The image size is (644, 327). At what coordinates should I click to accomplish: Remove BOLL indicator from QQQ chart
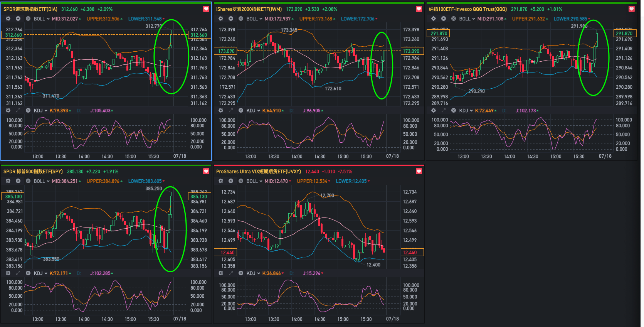[x=454, y=19]
